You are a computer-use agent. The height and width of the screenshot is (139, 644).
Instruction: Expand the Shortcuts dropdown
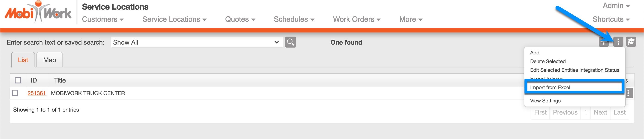point(611,19)
